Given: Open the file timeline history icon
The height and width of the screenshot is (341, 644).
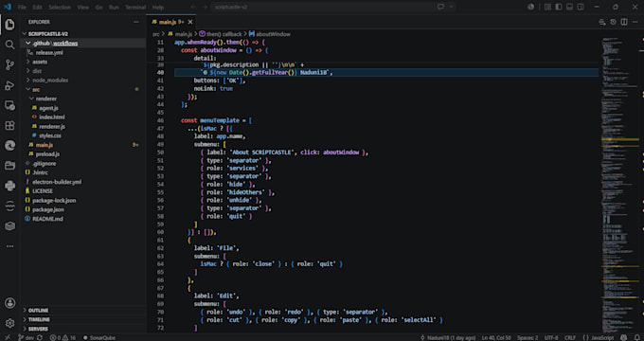Looking at the screenshot, I should 613,22.
